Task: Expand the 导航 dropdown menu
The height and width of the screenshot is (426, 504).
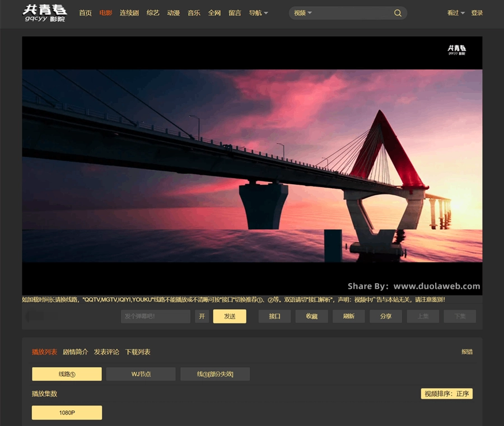Action: (x=258, y=13)
